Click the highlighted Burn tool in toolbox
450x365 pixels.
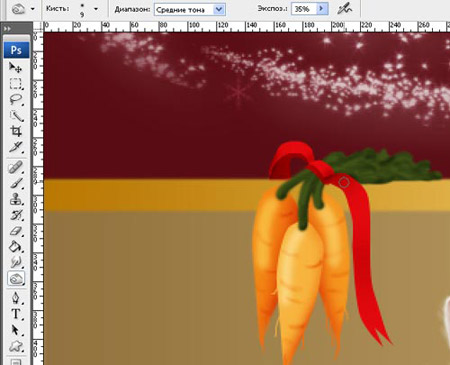click(x=16, y=278)
